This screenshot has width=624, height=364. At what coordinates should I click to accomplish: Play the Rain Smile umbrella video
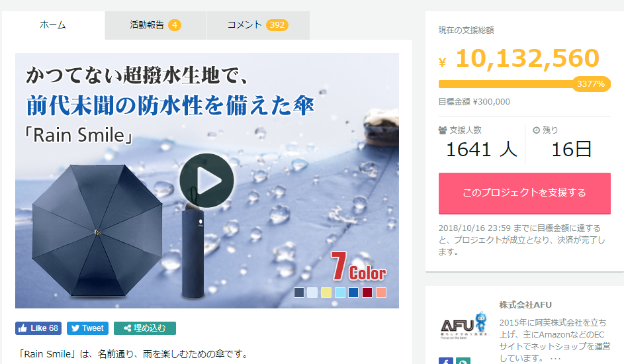coord(206,180)
